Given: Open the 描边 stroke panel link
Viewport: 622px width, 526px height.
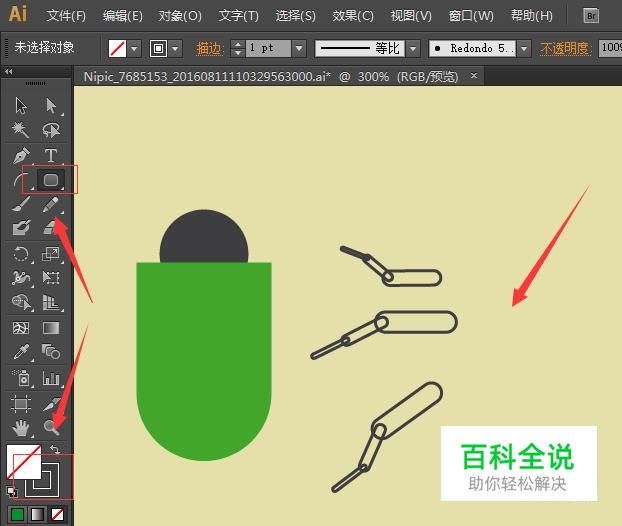Looking at the screenshot, I should (209, 49).
